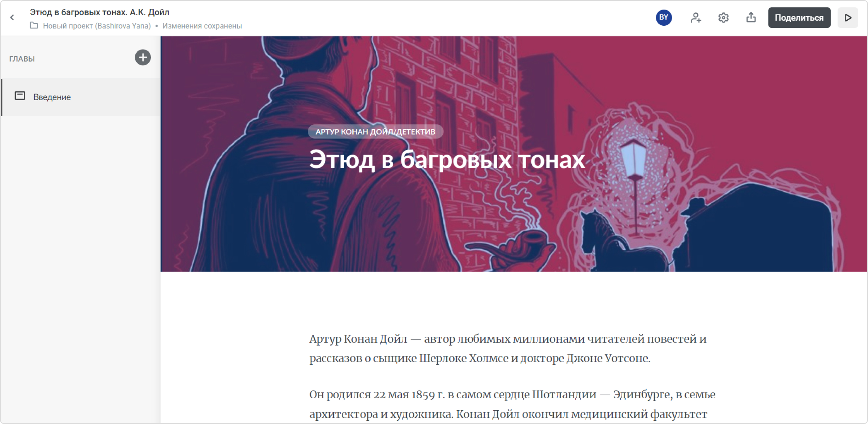Add a collaborator with person-plus icon
Viewport: 868px width, 424px height.
[x=695, y=18]
